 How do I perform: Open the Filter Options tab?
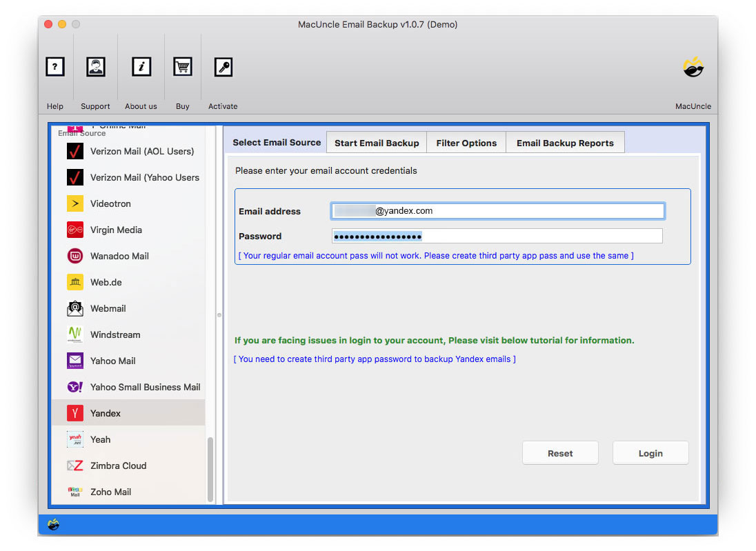pos(466,142)
